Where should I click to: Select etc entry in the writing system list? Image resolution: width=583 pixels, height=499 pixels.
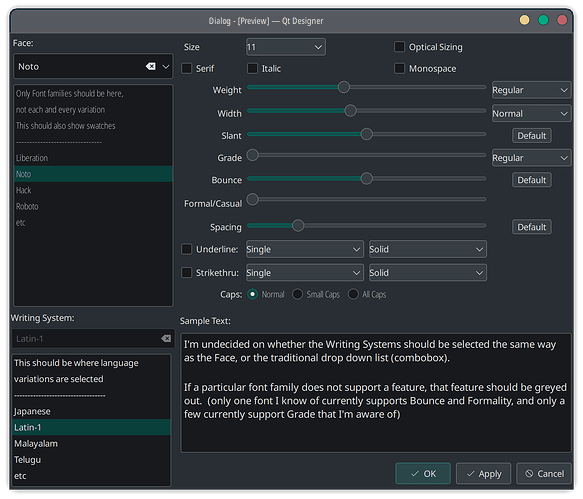coord(91,476)
